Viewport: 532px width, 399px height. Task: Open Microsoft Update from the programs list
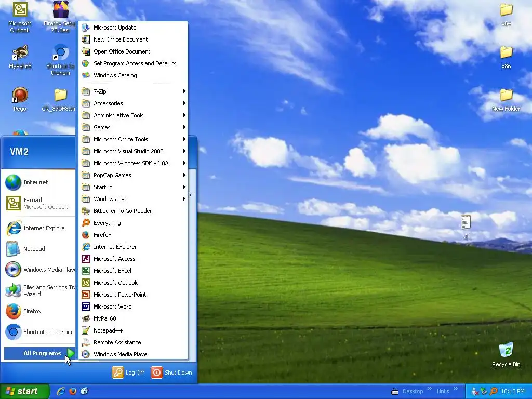133,28
